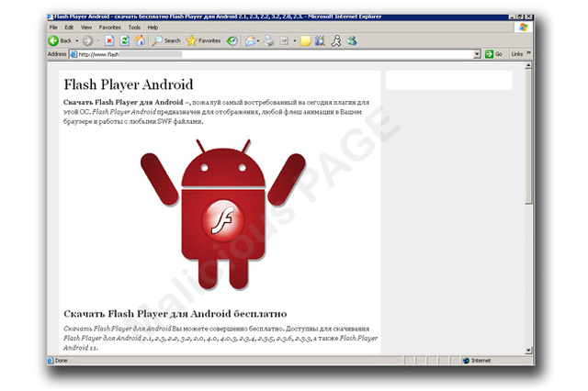Screen dimensions: 588x391
Task: Launch the AIM running-man icon
Action: pos(336,40)
